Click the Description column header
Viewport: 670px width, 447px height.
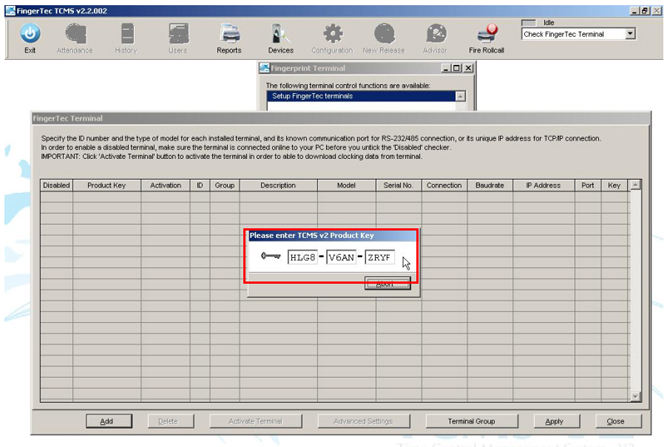pyautogui.click(x=278, y=185)
